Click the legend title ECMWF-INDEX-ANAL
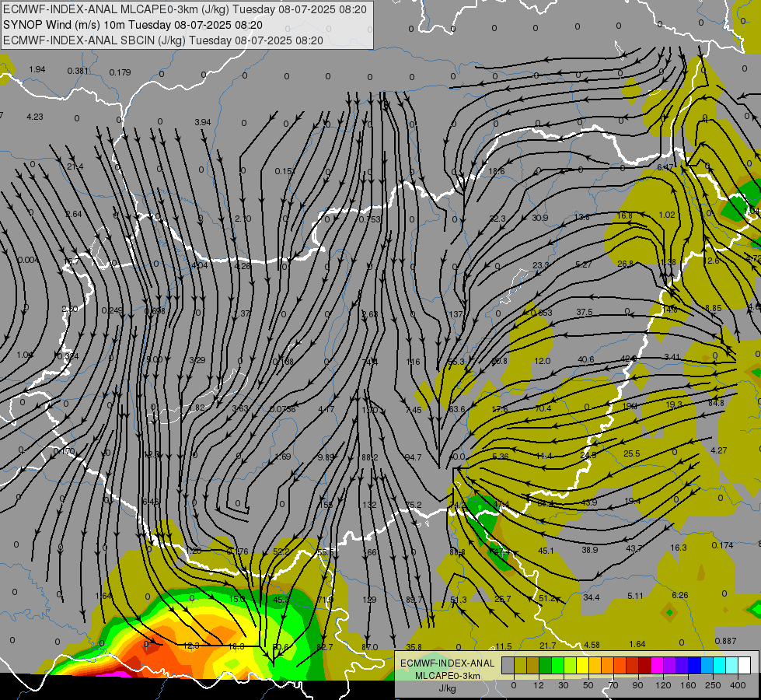The image size is (761, 700). 448,663
